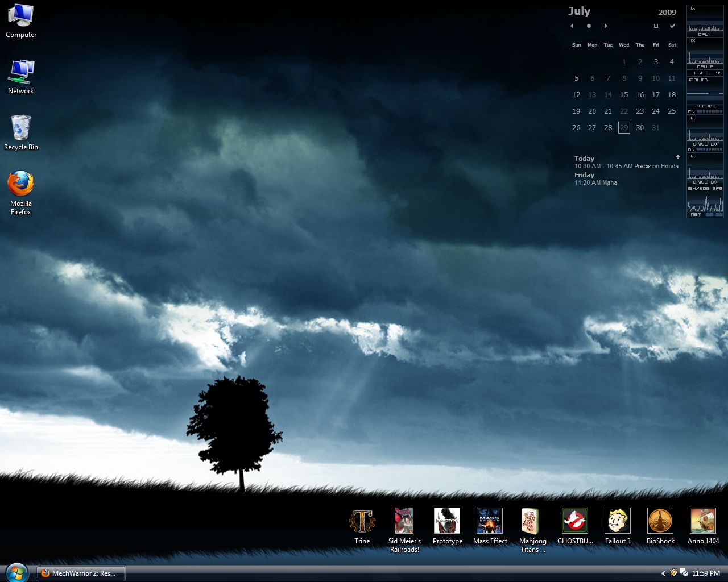Expand the hidden system tray icons chevron
728x582 pixels.
point(663,573)
